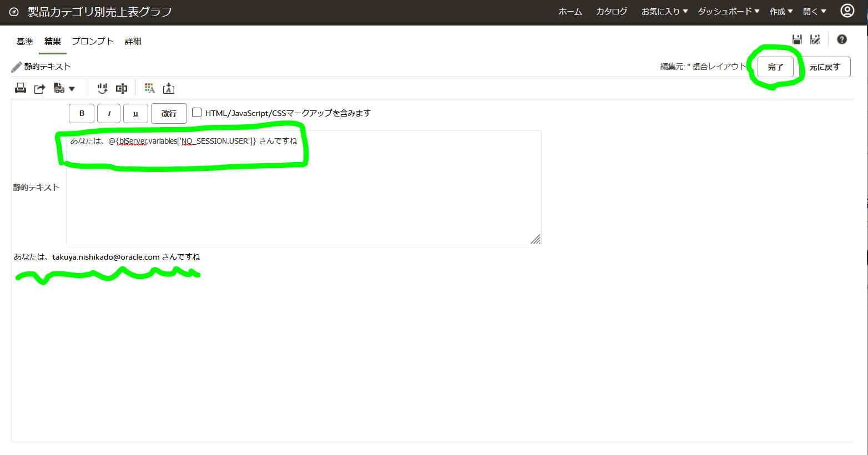Go to ホーム in the top navigation
This screenshot has height=455, width=868.
[x=571, y=11]
